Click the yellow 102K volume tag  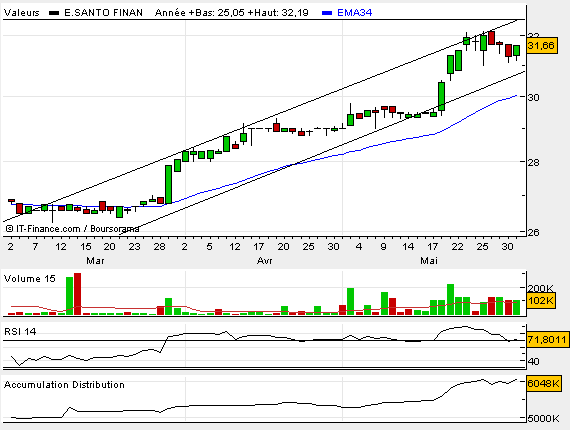click(x=541, y=301)
